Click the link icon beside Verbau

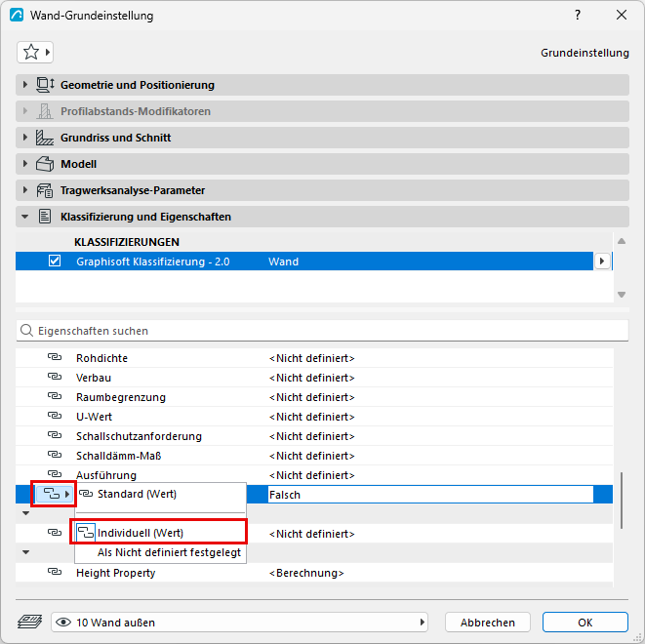[x=55, y=377]
